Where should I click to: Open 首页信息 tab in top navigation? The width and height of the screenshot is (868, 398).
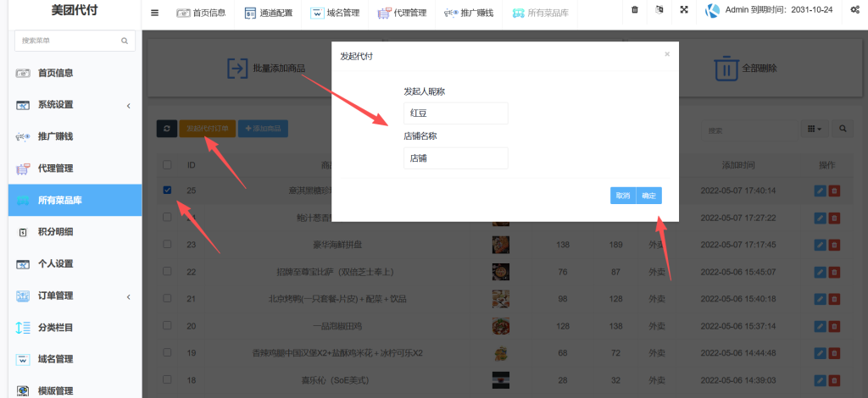[x=201, y=14]
